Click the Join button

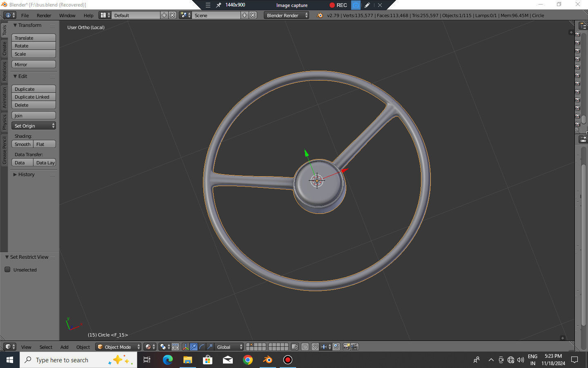click(33, 115)
